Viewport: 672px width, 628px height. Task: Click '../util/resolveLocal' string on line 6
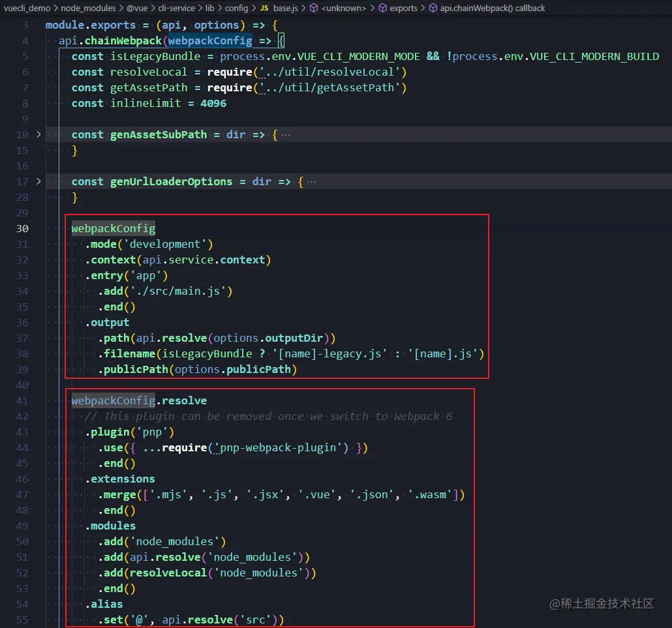(x=329, y=72)
